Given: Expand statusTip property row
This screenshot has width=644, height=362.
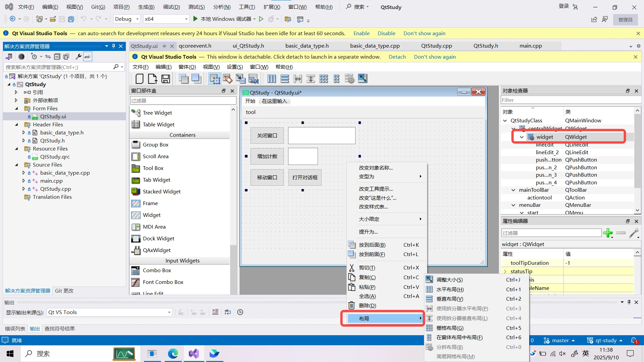Looking at the screenshot, I should point(505,271).
